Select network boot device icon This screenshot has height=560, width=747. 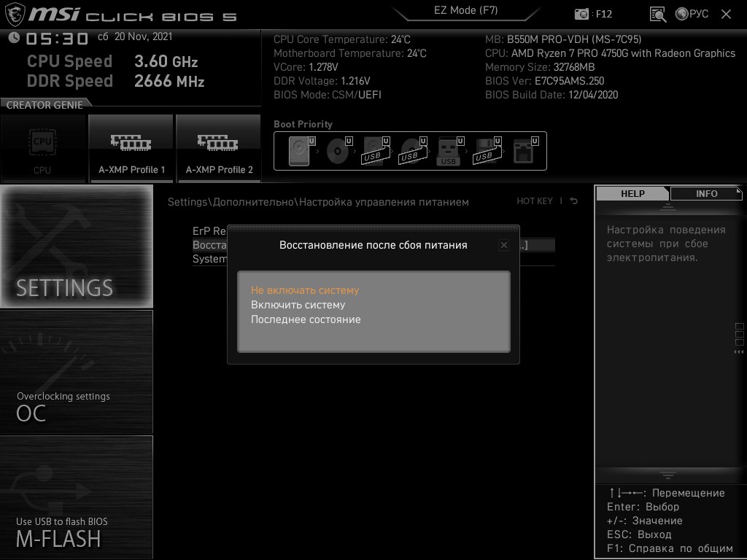pos(525,151)
